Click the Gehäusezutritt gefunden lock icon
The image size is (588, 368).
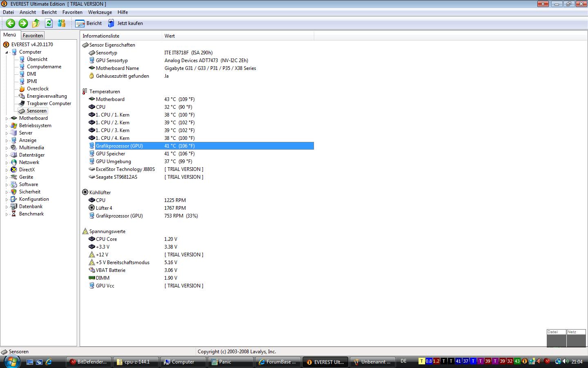point(91,76)
